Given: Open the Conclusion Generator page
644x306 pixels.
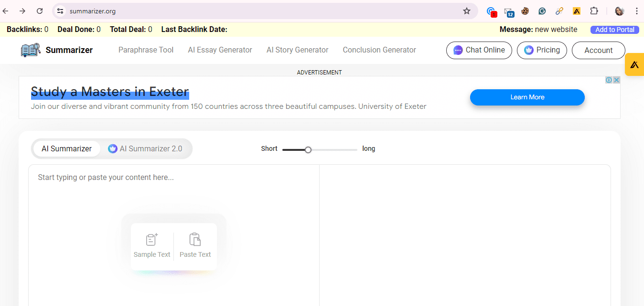Looking at the screenshot, I should [x=379, y=50].
